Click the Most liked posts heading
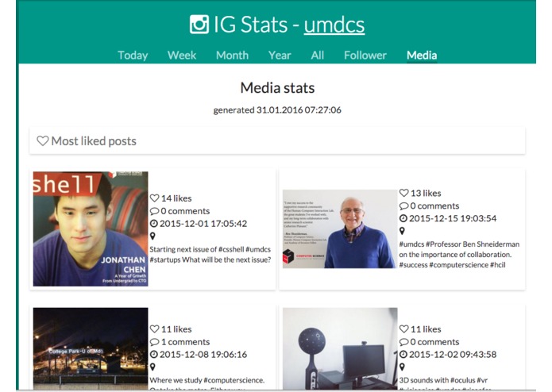 94,141
